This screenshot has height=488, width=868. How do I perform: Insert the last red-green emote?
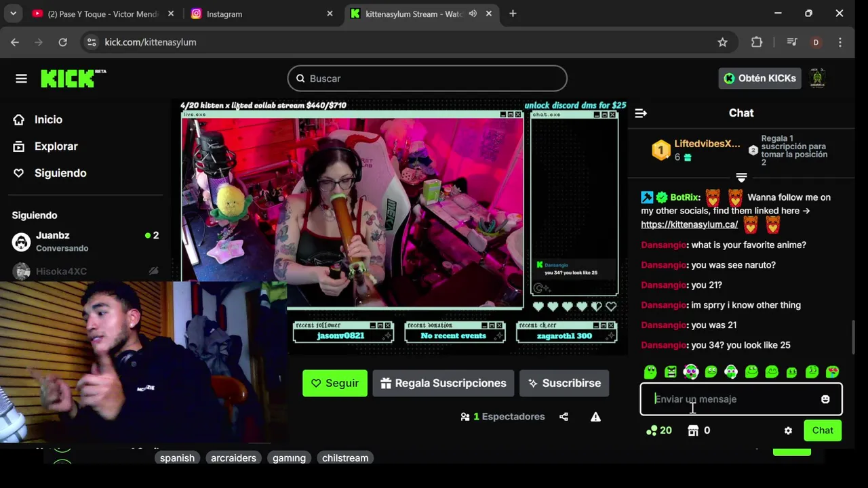tap(832, 371)
